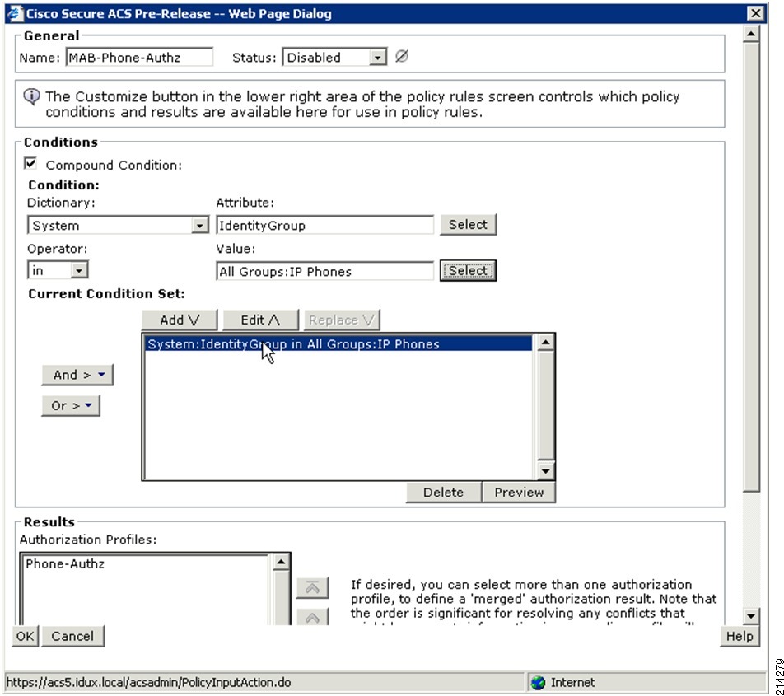The width and height of the screenshot is (784, 696).
Task: Close the Cisco Secure ACS dialog window
Action: click(756, 13)
